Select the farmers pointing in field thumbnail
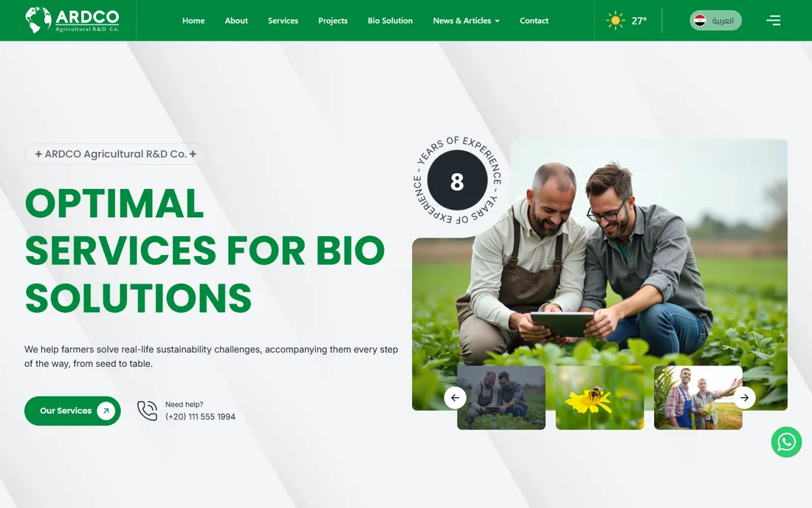 point(698,398)
